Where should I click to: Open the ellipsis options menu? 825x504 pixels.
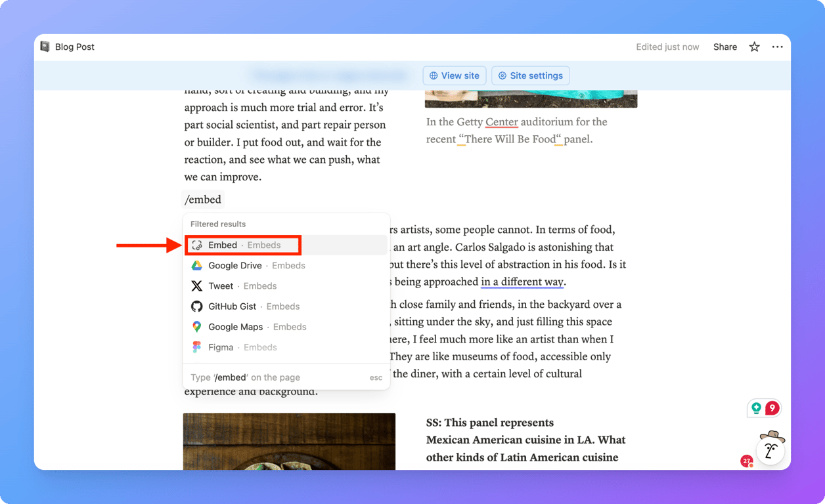pyautogui.click(x=777, y=47)
